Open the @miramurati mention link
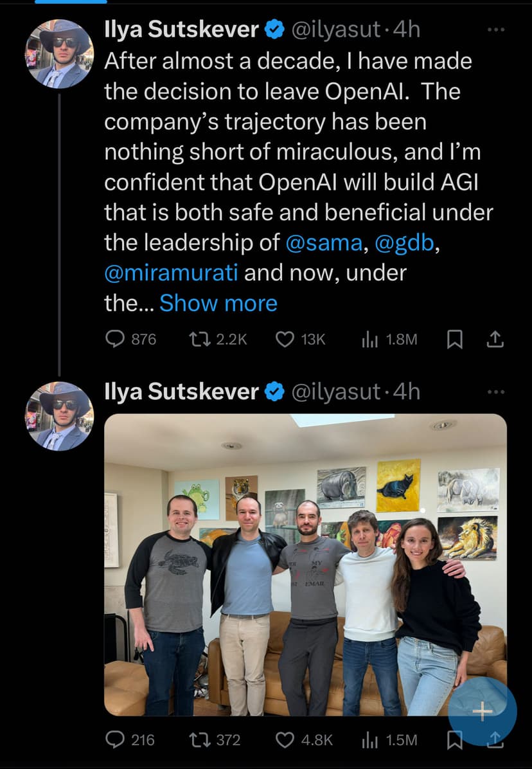This screenshot has width=532, height=769. 171,273
